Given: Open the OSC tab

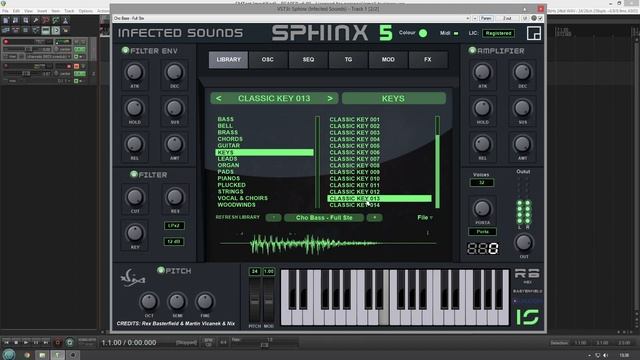Looking at the screenshot, I should (268, 60).
